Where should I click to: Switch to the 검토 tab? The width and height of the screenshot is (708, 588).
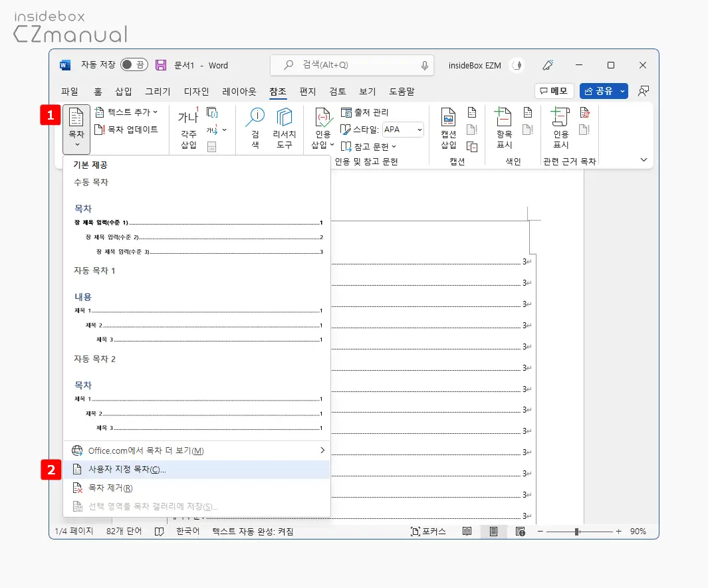337,92
